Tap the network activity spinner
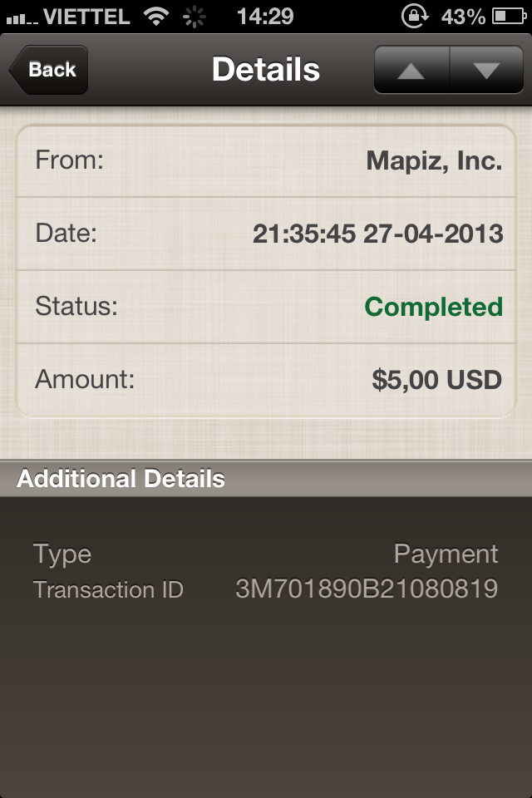 tap(194, 16)
